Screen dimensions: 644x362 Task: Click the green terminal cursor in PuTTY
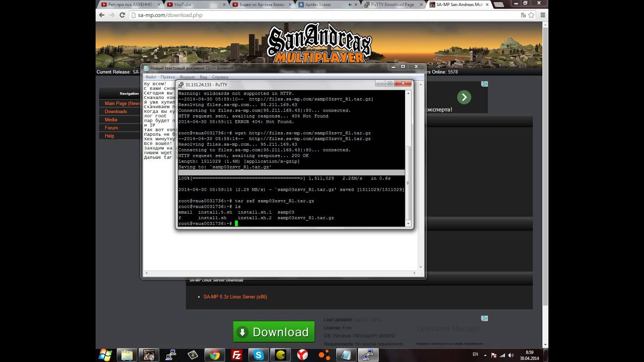(x=236, y=223)
